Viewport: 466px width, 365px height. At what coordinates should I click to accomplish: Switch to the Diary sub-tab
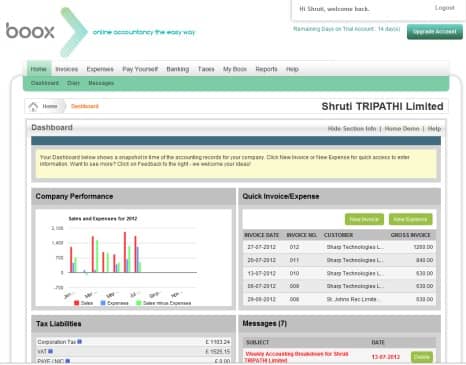73,83
